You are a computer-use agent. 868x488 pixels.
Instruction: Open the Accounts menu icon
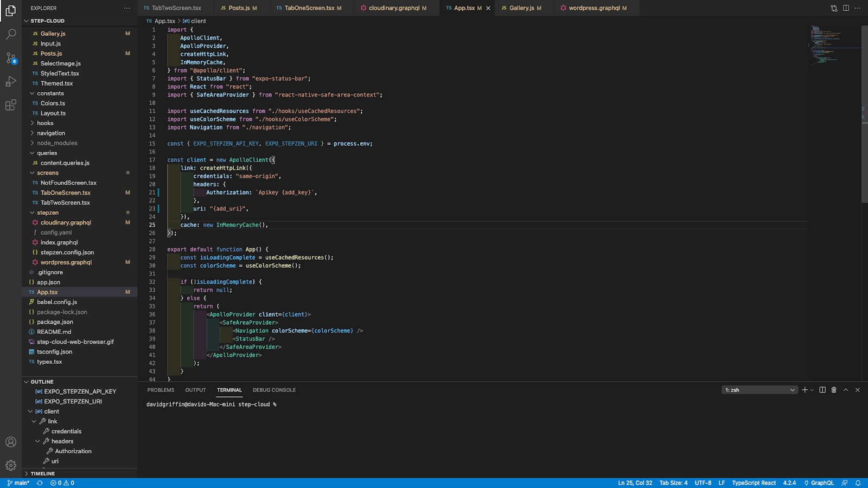coord(11,442)
